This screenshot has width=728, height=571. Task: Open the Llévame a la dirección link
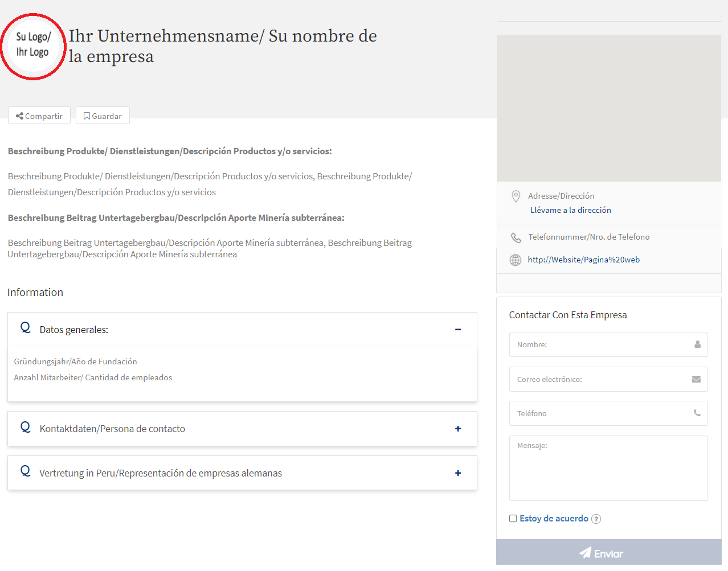(x=571, y=210)
